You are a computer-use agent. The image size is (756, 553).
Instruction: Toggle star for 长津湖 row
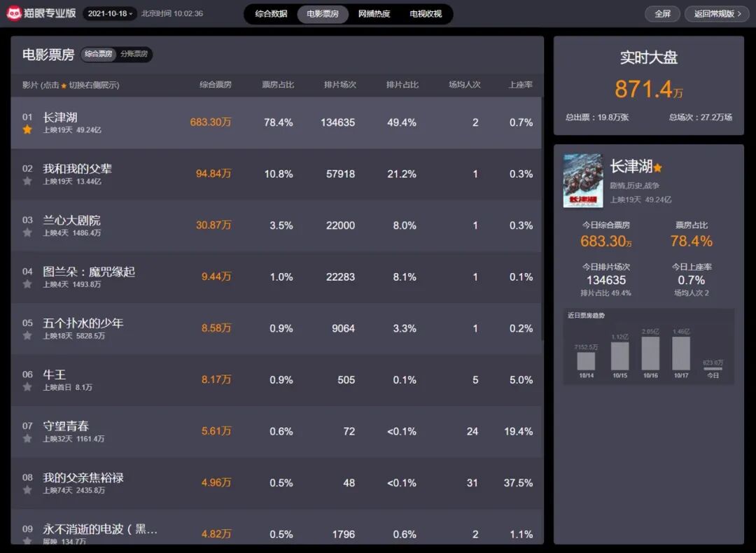27,129
